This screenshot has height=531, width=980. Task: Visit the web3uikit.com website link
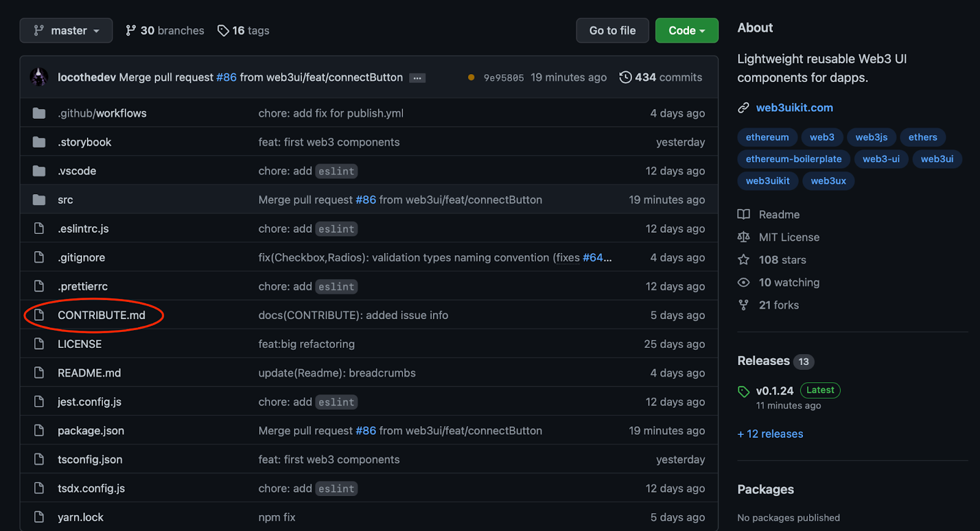pyautogui.click(x=794, y=108)
